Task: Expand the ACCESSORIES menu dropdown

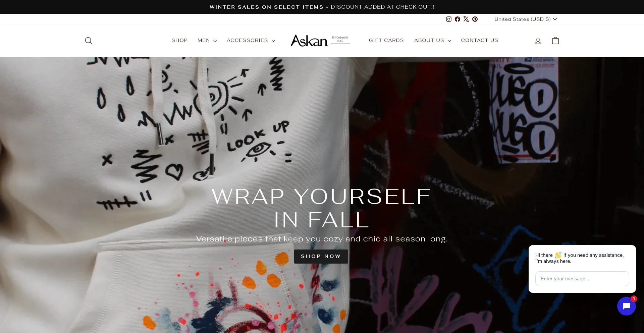Action: tap(251, 40)
